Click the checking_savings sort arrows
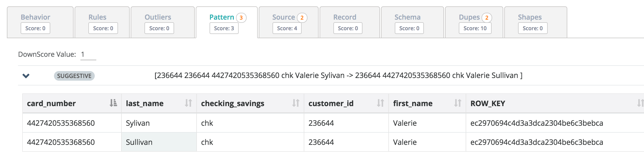 (296, 103)
